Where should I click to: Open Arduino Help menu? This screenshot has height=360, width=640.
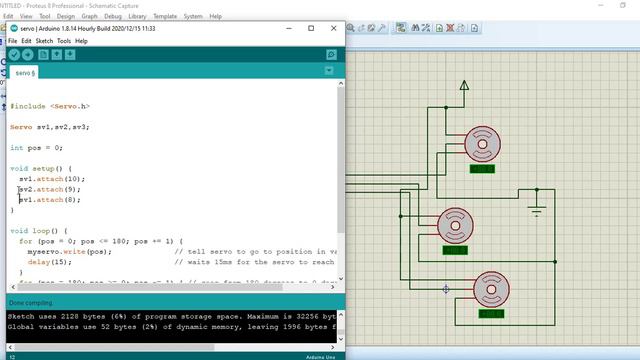(x=81, y=41)
